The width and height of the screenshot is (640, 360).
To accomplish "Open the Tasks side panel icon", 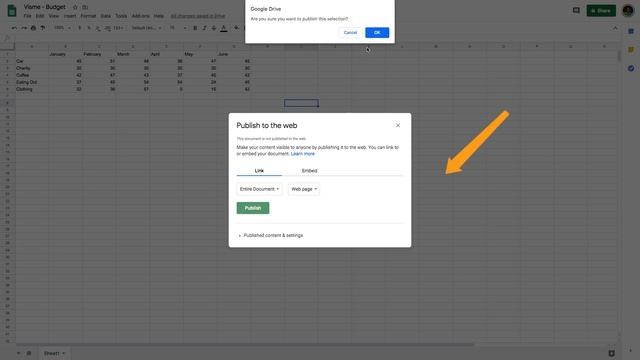I will click(631, 68).
